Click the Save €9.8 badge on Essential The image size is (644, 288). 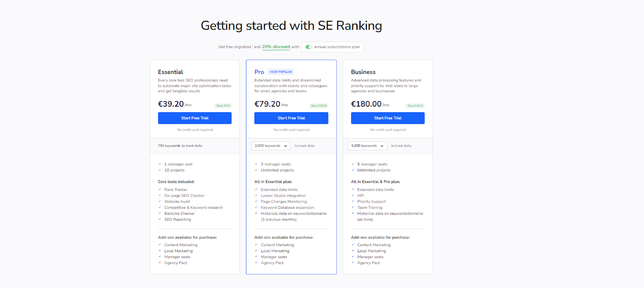click(223, 106)
